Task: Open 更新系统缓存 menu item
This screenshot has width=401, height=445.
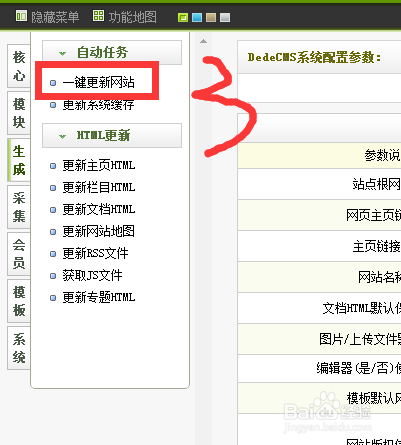Action: pyautogui.click(x=98, y=105)
